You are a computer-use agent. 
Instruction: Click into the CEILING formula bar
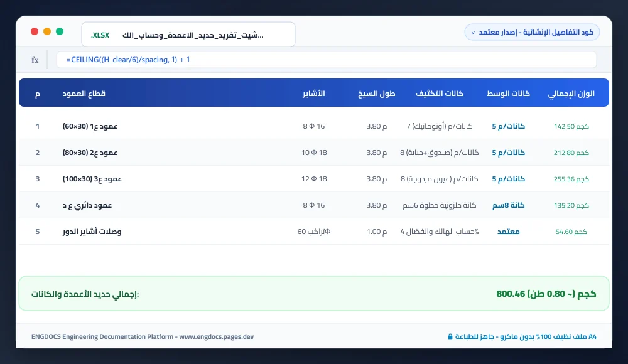pyautogui.click(x=327, y=60)
